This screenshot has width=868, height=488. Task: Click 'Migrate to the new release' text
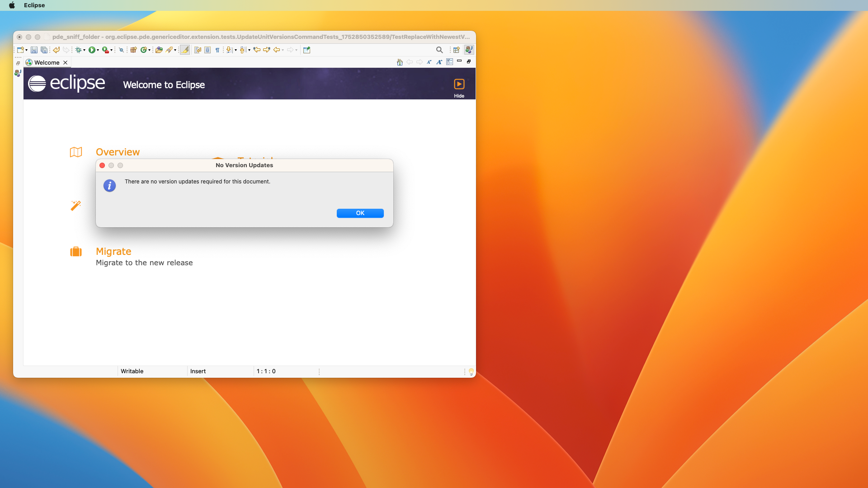pos(144,263)
